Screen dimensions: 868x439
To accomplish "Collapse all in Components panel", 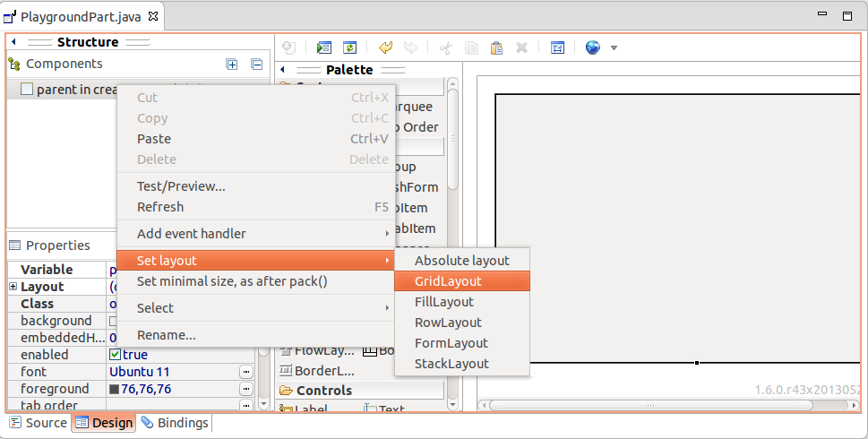I will [x=257, y=65].
